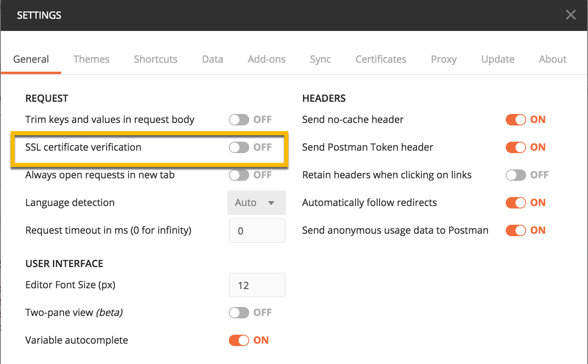Image resolution: width=588 pixels, height=364 pixels.
Task: Disable Automatically follow redirects
Action: [x=516, y=203]
